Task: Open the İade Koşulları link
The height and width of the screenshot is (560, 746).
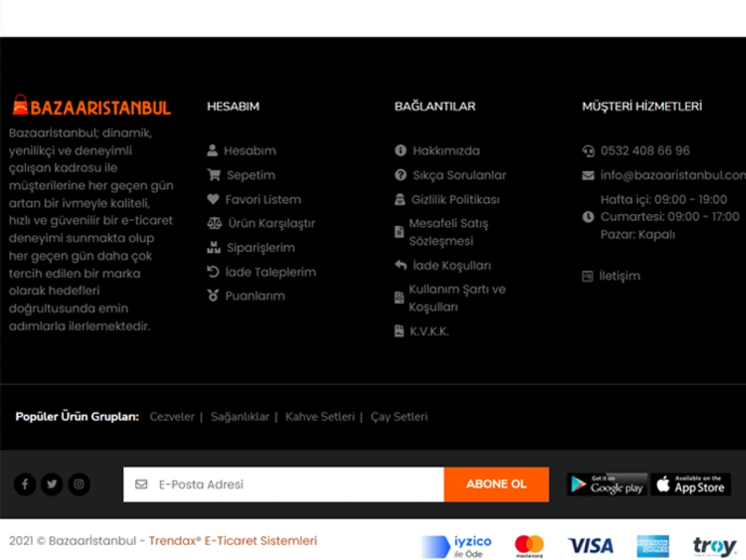Action: pyautogui.click(x=451, y=265)
